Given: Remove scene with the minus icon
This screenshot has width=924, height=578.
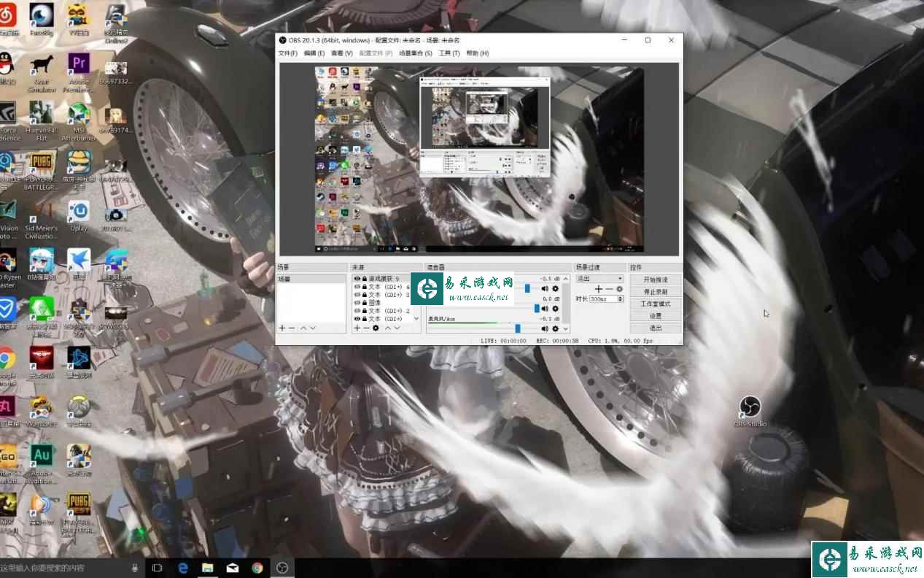Looking at the screenshot, I should [292, 328].
